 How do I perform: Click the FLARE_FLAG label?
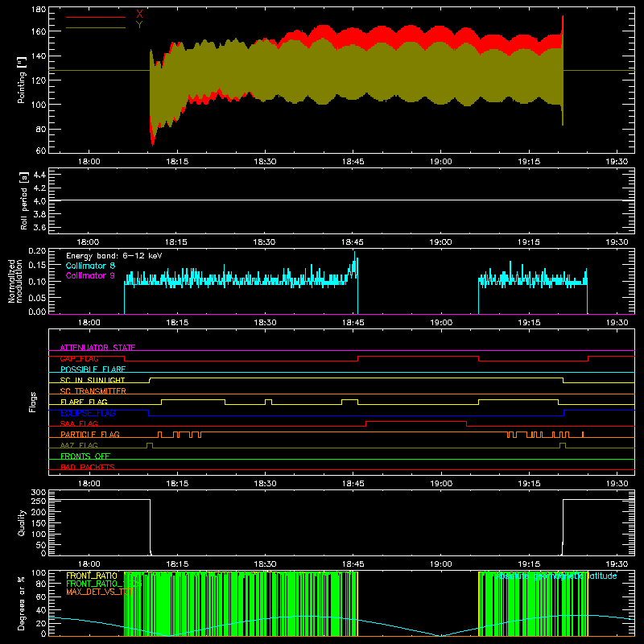tap(84, 402)
